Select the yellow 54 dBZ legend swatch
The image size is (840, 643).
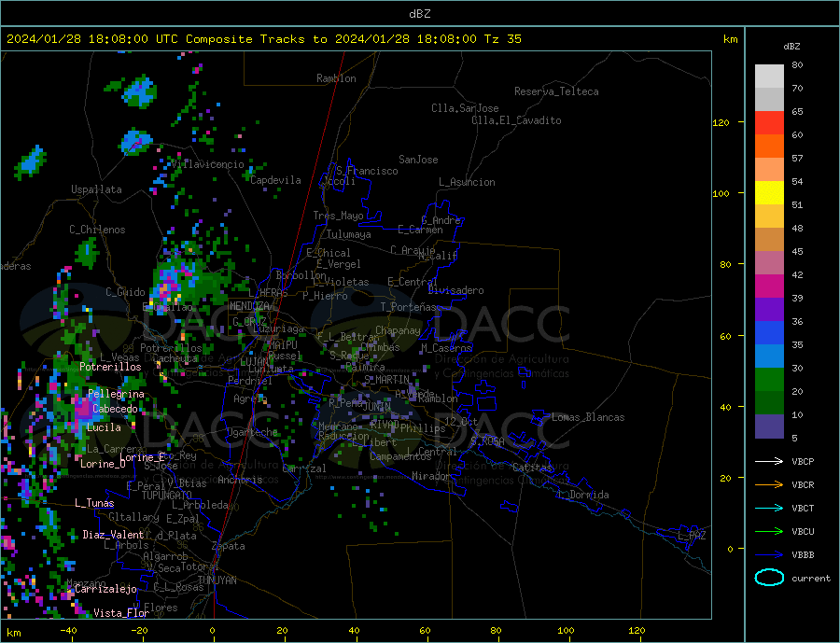pos(769,193)
